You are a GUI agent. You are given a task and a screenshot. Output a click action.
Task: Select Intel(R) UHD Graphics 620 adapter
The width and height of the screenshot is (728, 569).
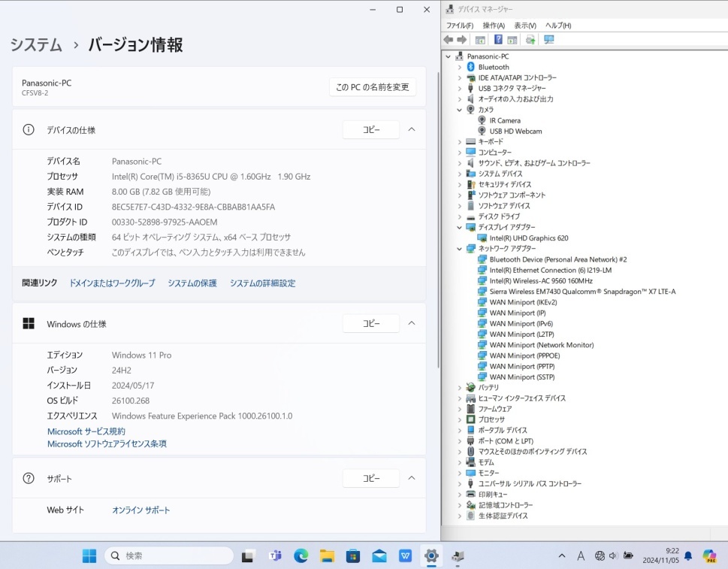pos(529,238)
